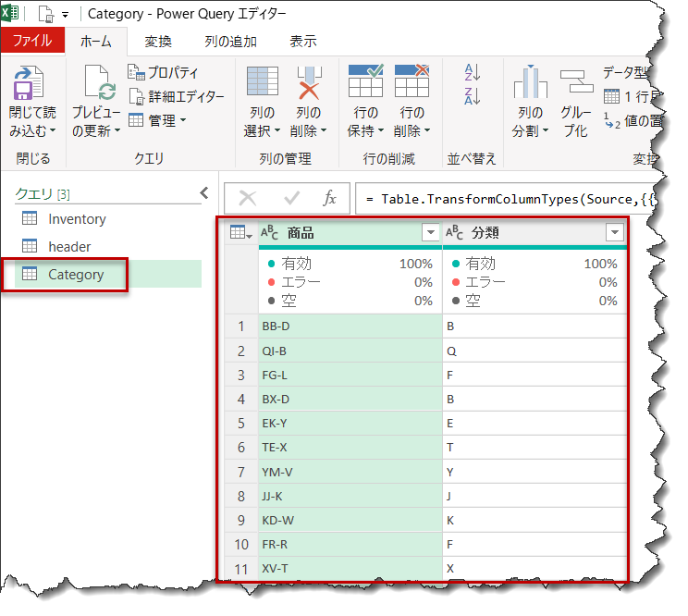688x616 pixels.
Task: Select the Category query
Action: [108, 274]
